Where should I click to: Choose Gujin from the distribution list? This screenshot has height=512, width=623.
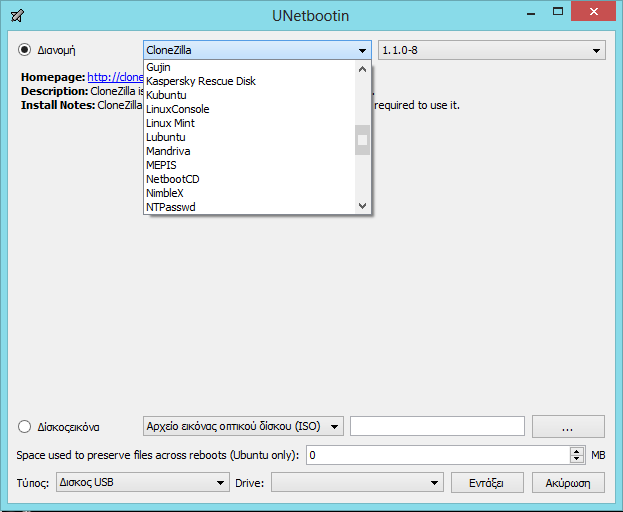(250, 67)
